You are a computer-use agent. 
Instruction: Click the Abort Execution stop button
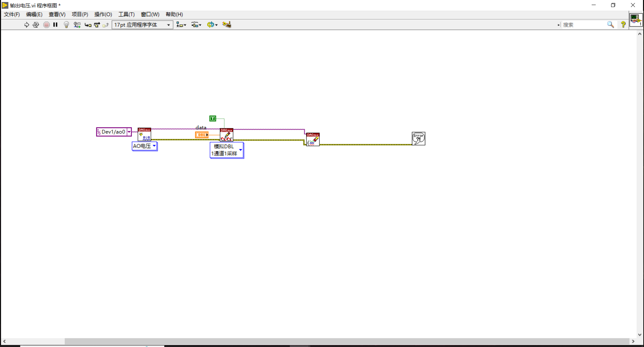pyautogui.click(x=47, y=25)
